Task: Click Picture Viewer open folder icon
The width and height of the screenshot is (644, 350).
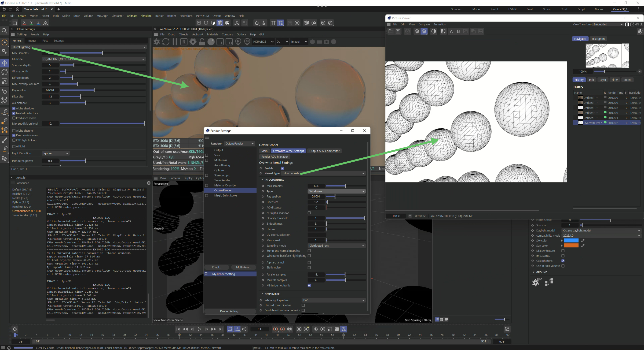Action: [391, 31]
